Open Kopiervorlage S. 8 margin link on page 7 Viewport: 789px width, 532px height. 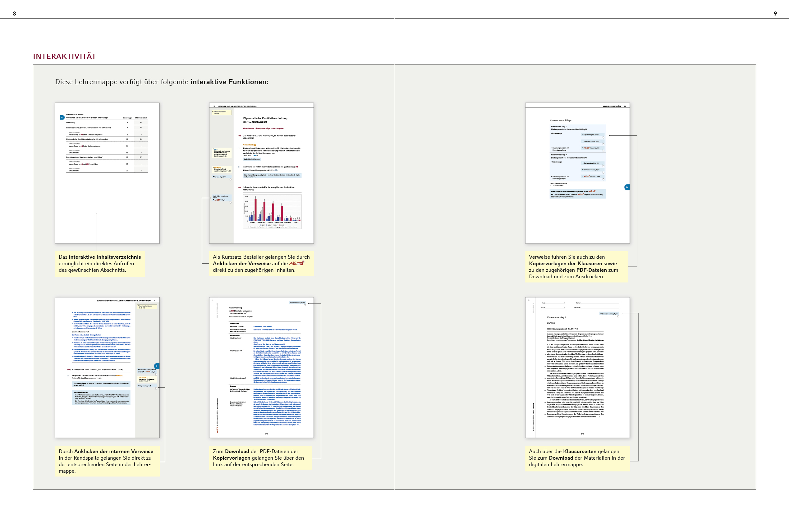pyautogui.click(x=145, y=386)
